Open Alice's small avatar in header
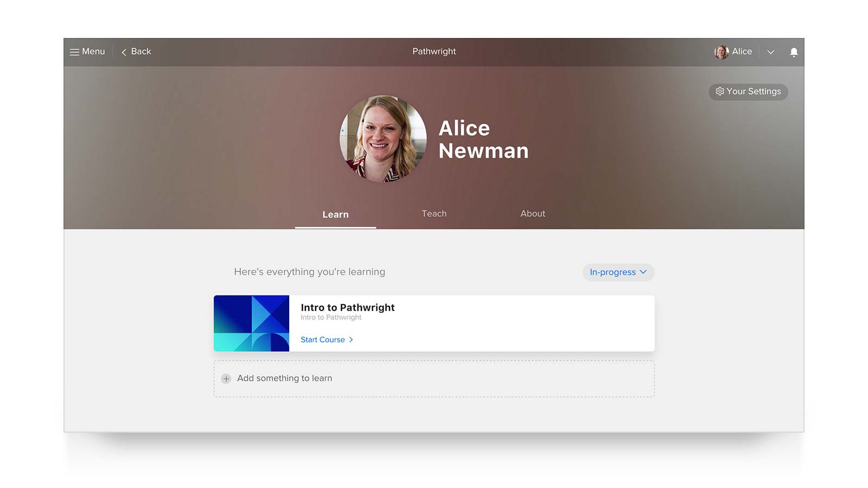868x488 pixels. (722, 52)
